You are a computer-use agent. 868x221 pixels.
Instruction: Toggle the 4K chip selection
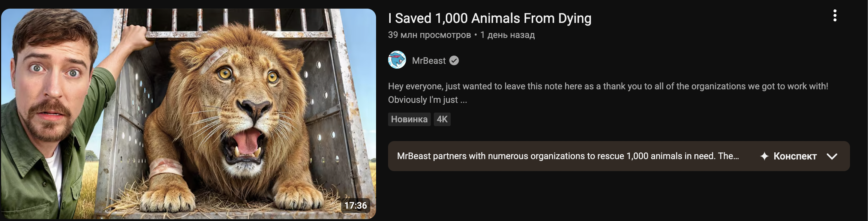(442, 119)
